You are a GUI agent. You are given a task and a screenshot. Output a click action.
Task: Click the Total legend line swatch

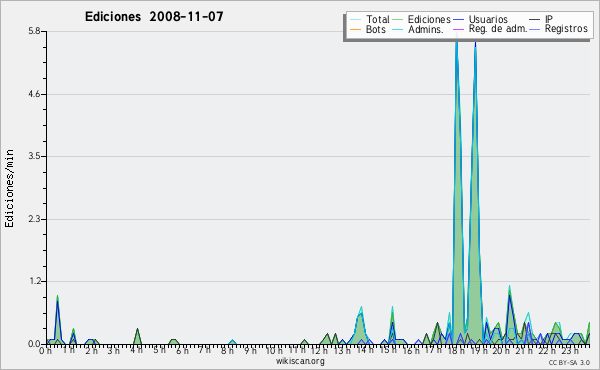coord(355,19)
